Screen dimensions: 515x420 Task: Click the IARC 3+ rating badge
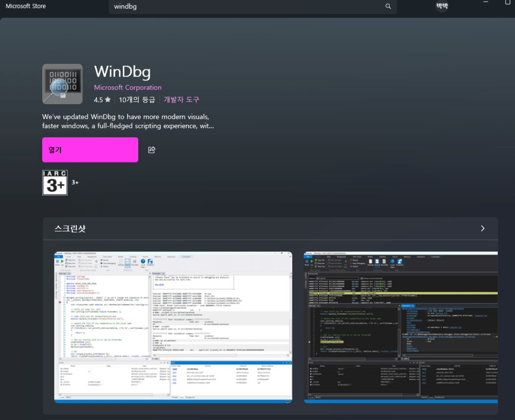[x=55, y=183]
